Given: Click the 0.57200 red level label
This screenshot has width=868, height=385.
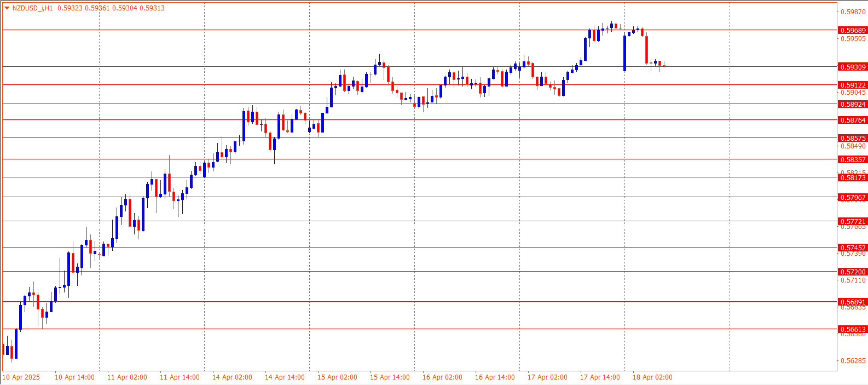Looking at the screenshot, I should click(853, 272).
